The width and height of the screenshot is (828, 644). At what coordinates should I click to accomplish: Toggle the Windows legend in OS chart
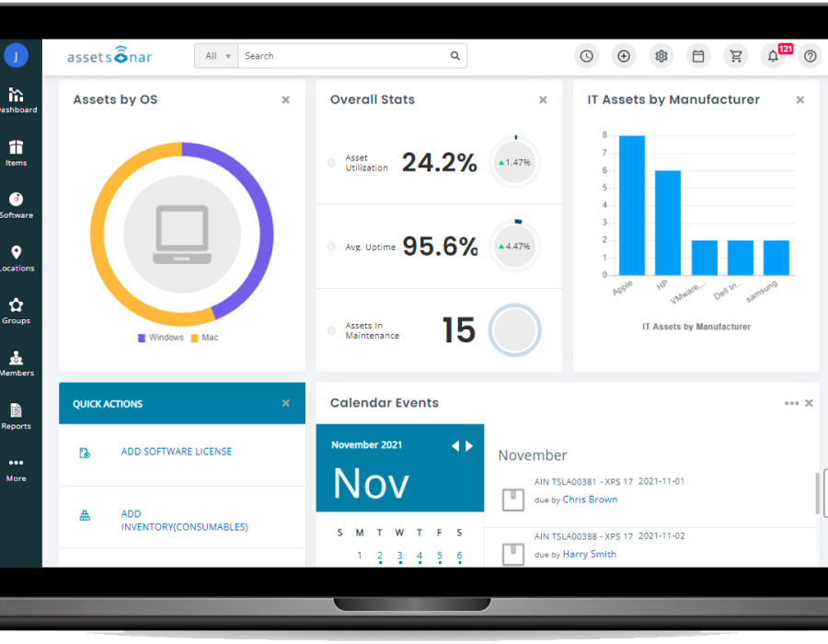pos(160,338)
